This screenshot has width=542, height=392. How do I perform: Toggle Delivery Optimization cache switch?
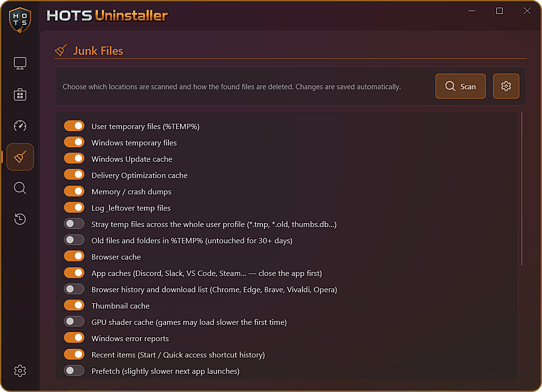(x=74, y=175)
